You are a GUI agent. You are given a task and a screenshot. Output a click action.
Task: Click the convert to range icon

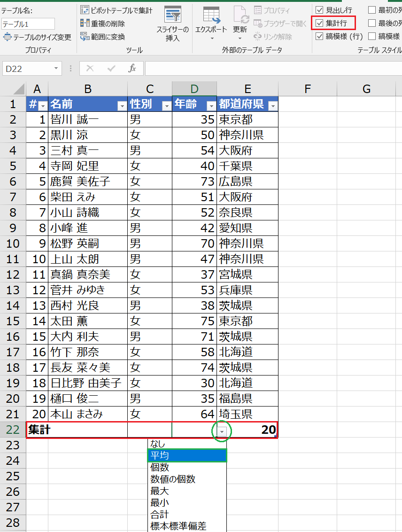tap(85, 36)
